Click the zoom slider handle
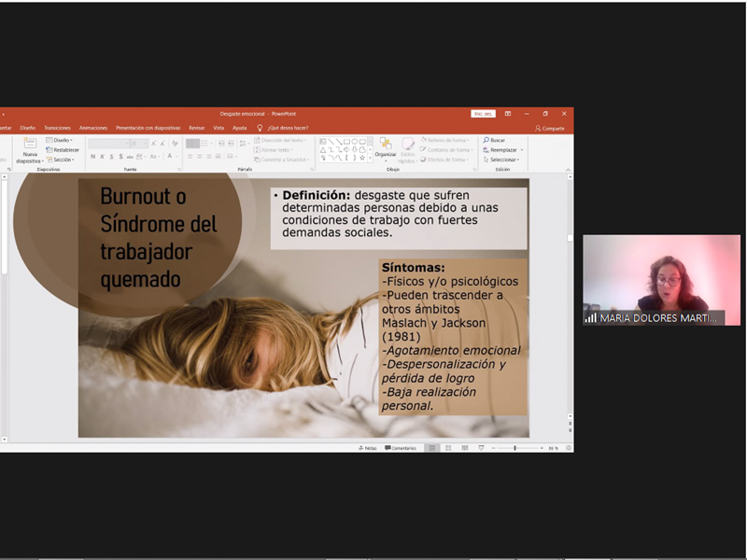 click(x=515, y=448)
